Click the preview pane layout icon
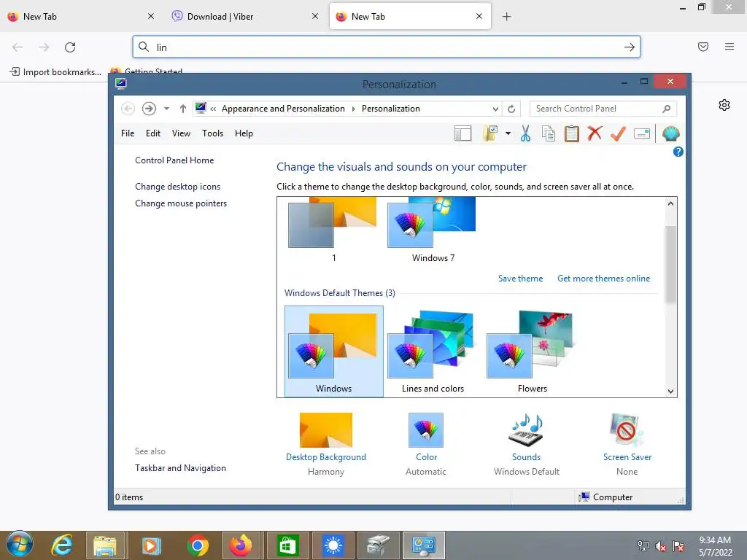Screen dimensions: 747x560 462,134
